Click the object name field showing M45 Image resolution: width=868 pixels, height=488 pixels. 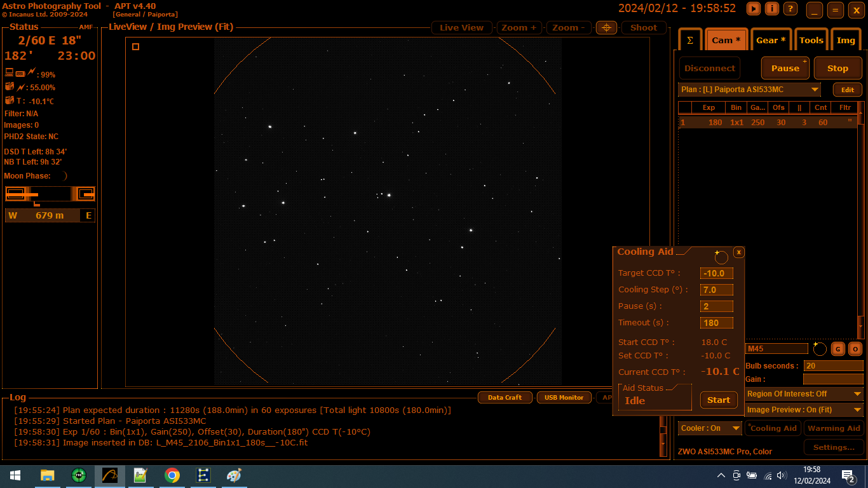pos(776,349)
